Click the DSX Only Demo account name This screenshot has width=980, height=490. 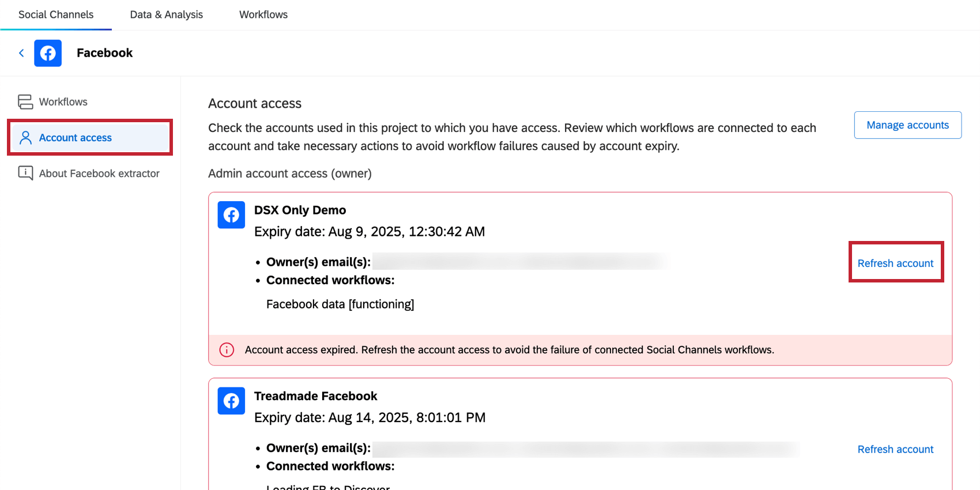coord(300,210)
